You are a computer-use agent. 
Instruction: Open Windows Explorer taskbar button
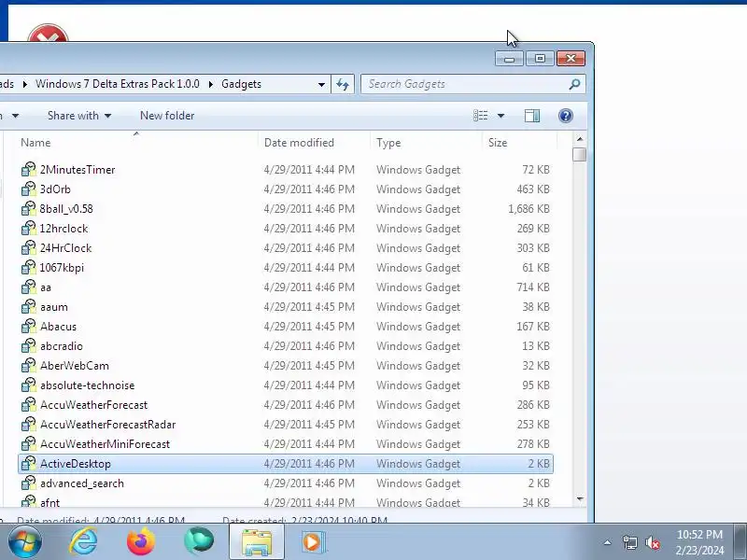(257, 542)
